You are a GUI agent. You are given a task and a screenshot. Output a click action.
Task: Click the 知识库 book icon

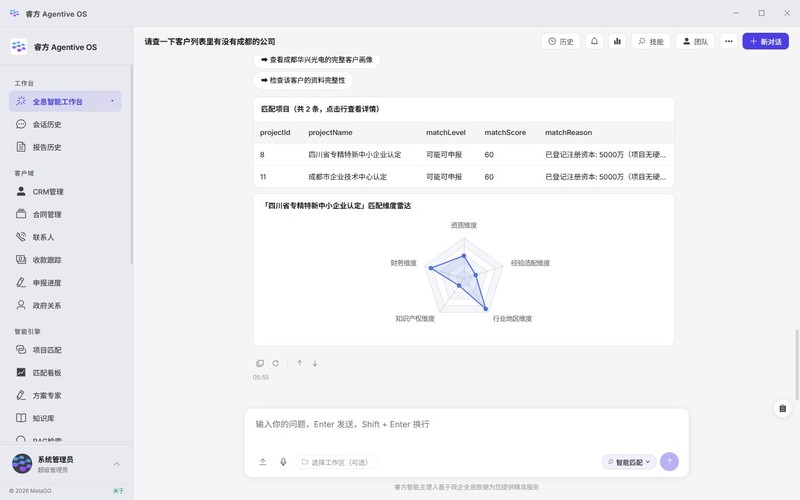pyautogui.click(x=21, y=418)
